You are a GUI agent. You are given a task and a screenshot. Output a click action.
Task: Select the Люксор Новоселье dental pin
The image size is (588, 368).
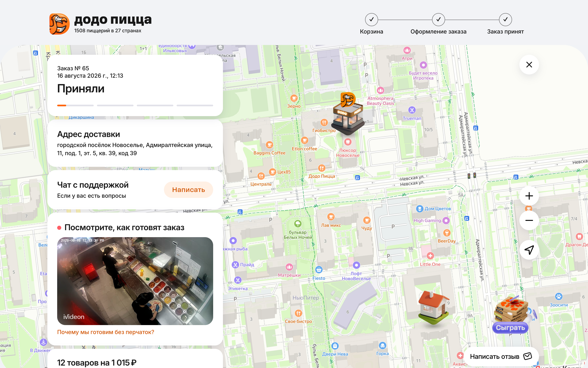[348, 142]
